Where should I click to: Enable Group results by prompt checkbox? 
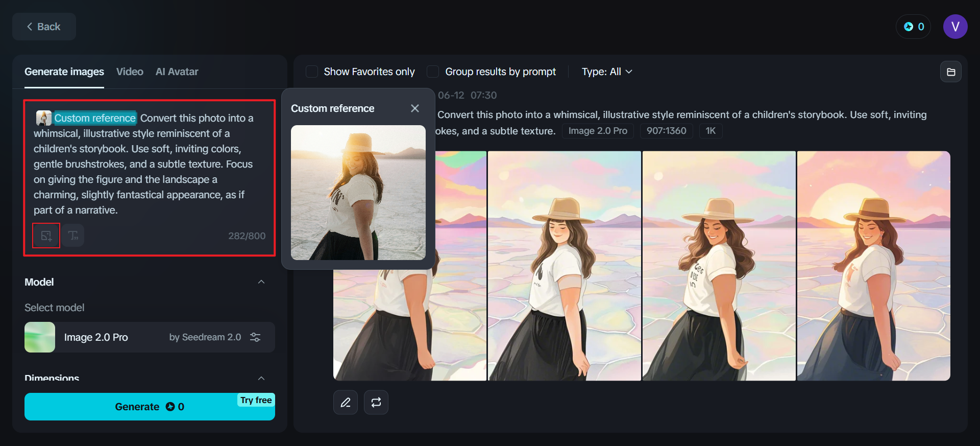coord(433,72)
